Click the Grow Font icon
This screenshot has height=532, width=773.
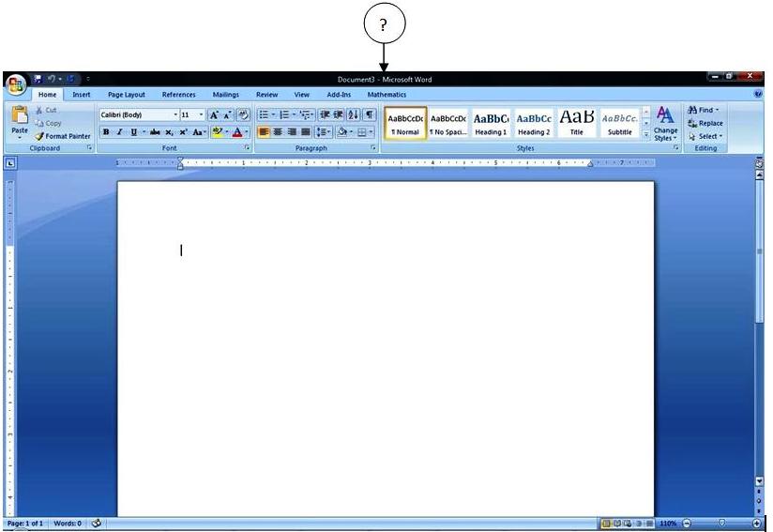click(214, 114)
